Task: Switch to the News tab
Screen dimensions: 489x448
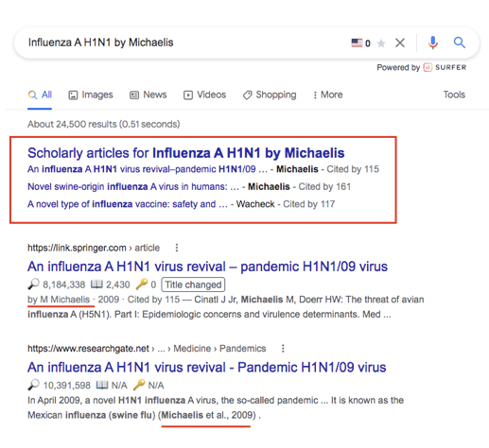Action: (x=148, y=95)
